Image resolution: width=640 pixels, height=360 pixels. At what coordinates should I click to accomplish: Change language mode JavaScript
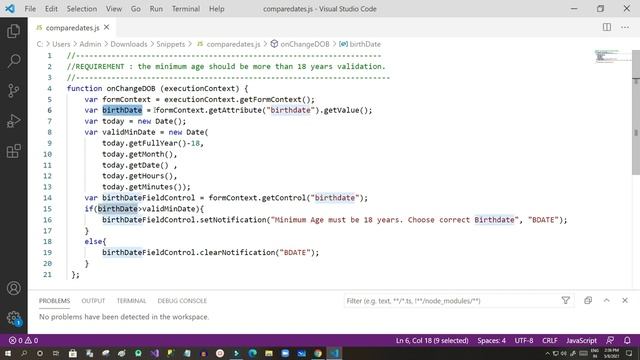(581, 340)
